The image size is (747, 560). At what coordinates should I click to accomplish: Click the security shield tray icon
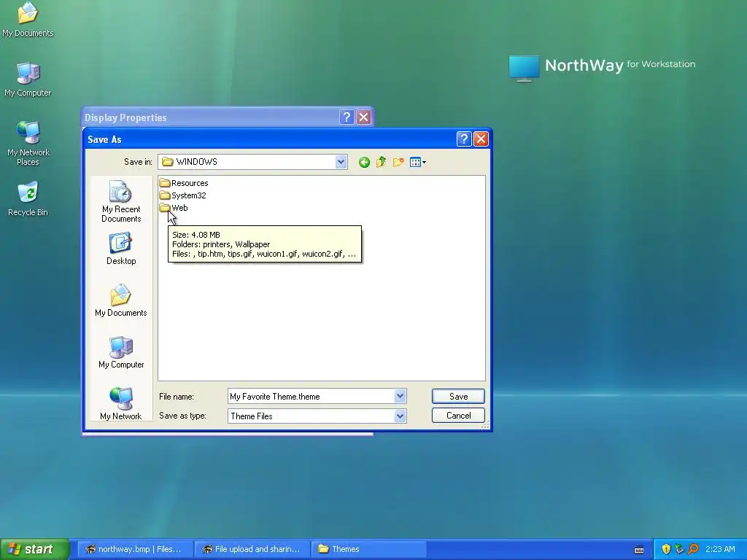coord(666,549)
